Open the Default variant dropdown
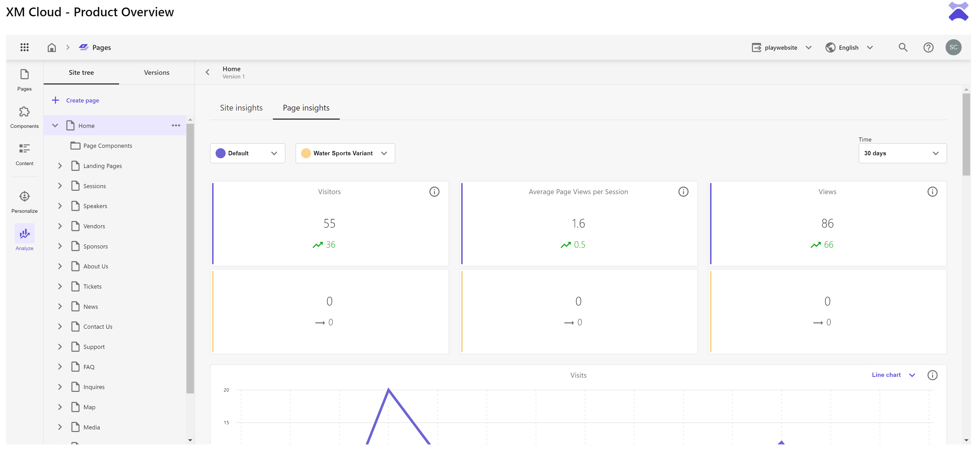Image resolution: width=980 pixels, height=454 pixels. tap(247, 153)
